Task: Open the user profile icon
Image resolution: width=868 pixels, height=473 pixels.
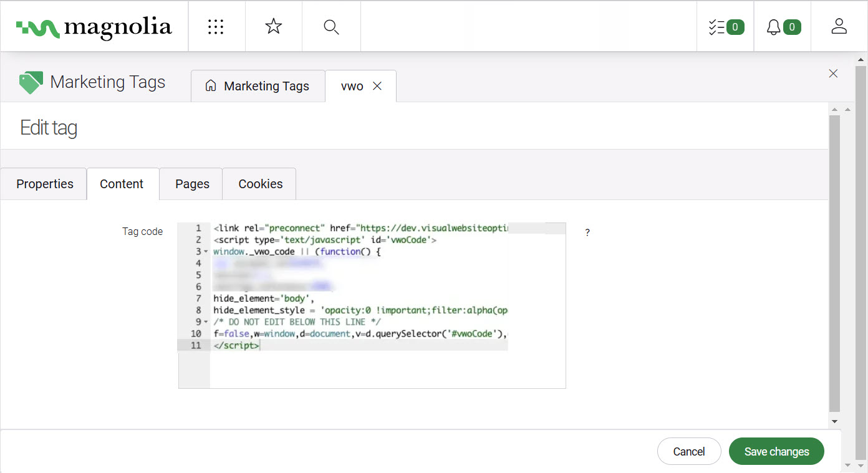Action: click(839, 27)
